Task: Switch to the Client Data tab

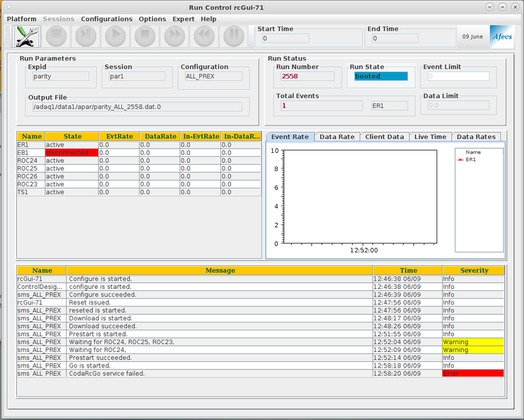Action: click(384, 137)
